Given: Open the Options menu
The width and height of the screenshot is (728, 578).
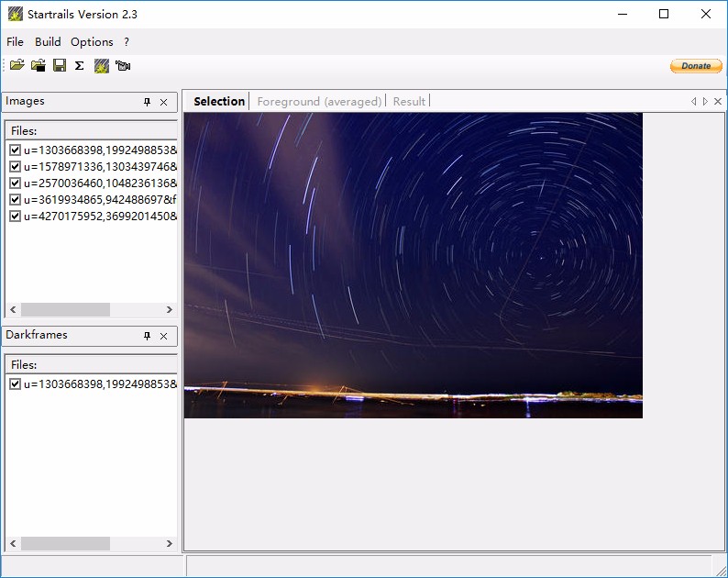Looking at the screenshot, I should pyautogui.click(x=92, y=41).
